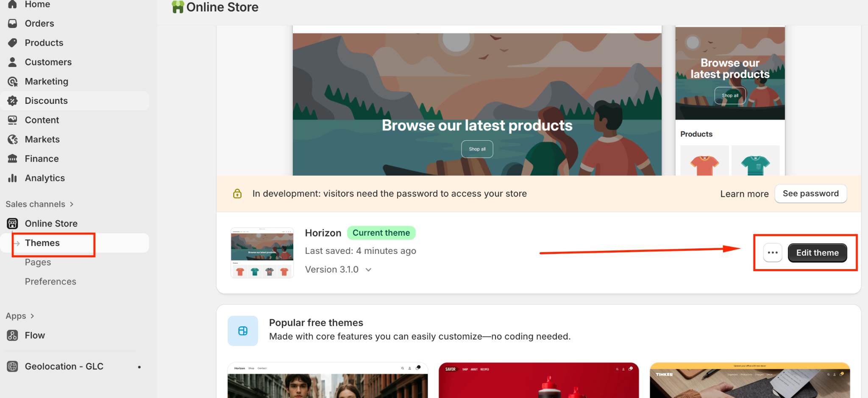The height and width of the screenshot is (398, 868).
Task: Open Customers in sidebar
Action: [75, 62]
